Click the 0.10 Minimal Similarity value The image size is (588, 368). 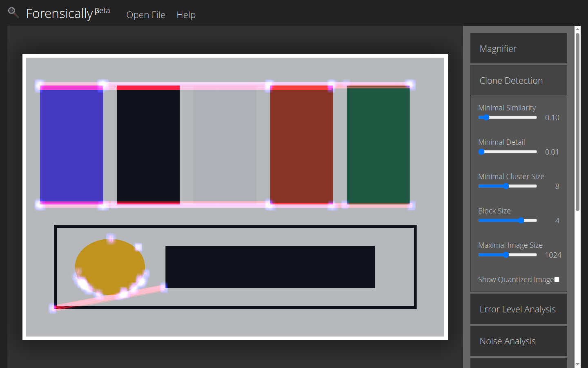(552, 118)
